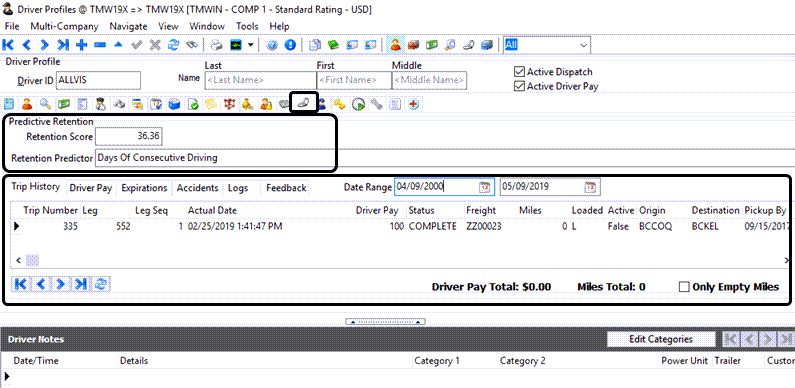
Task: Click the printer icon
Action: coord(217,45)
